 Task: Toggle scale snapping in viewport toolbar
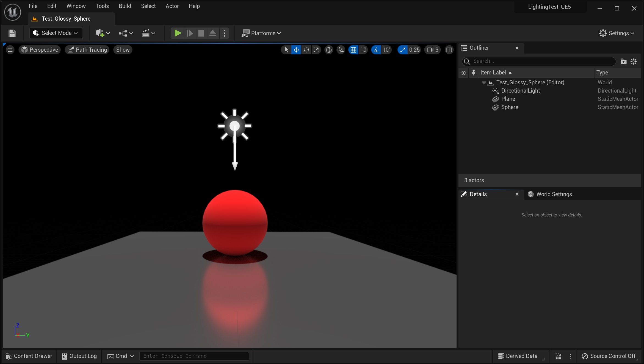tap(402, 50)
